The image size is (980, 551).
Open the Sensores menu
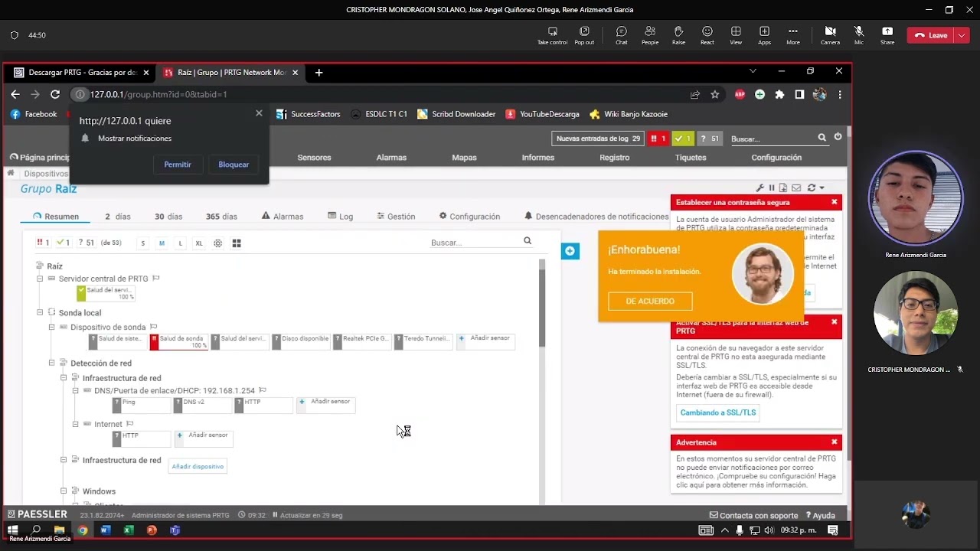pyautogui.click(x=314, y=158)
